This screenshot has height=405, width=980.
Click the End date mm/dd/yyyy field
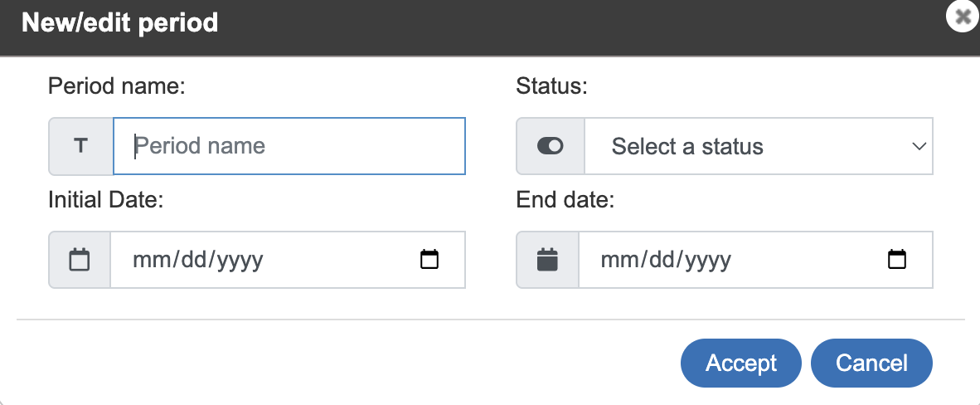[x=755, y=259]
